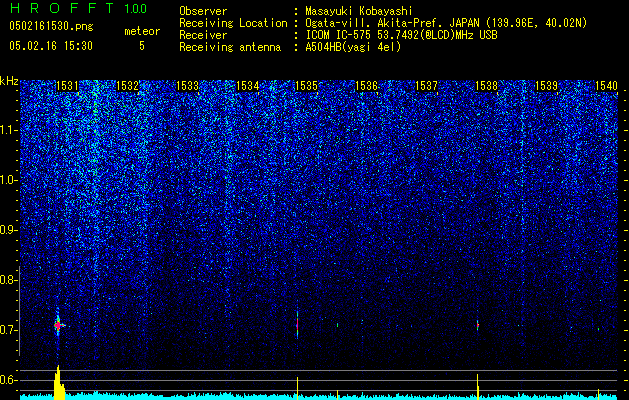This screenshot has width=629, height=400.
Task: Click the 1531 time marker
Action: click(67, 85)
